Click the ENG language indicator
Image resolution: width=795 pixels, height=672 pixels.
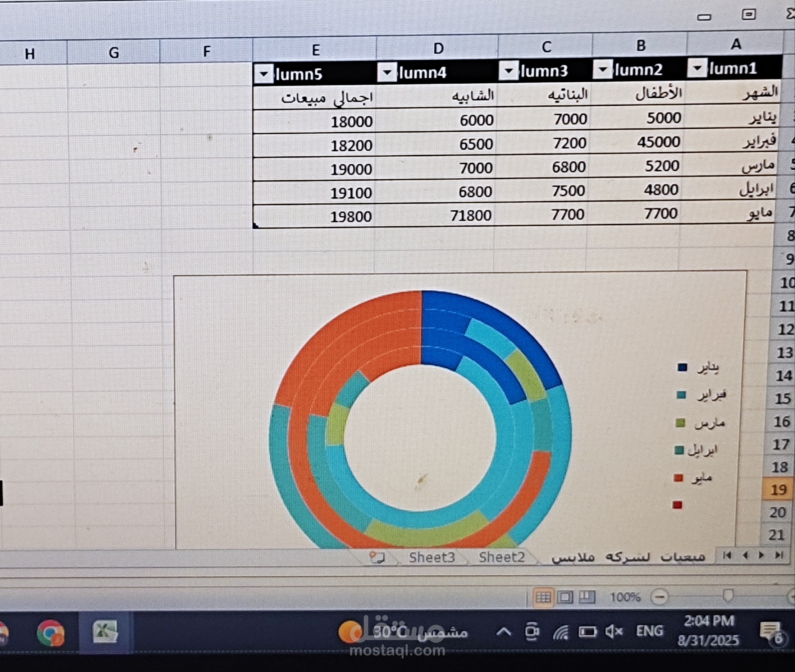pyautogui.click(x=650, y=631)
